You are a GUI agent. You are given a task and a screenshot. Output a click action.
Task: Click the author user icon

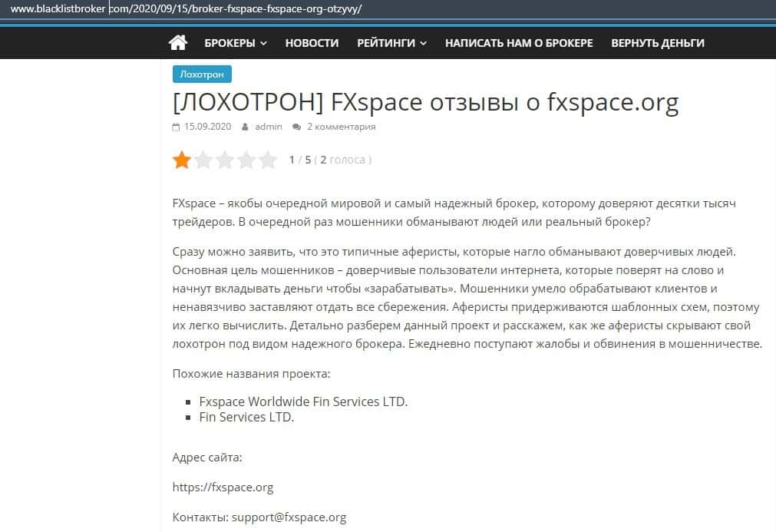245,127
